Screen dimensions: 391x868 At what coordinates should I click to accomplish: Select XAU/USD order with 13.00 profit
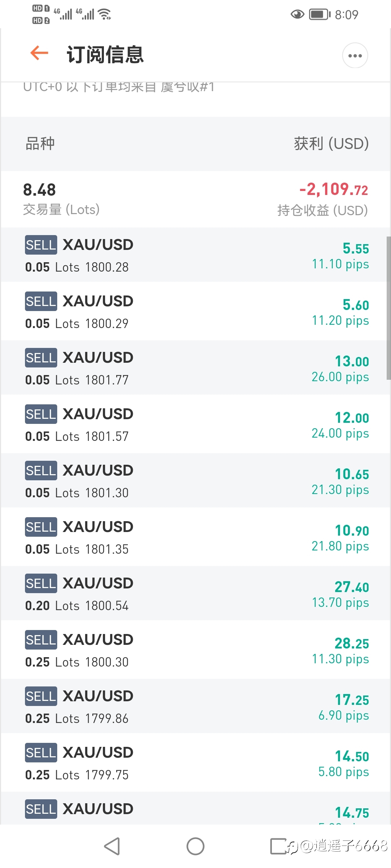click(195, 368)
